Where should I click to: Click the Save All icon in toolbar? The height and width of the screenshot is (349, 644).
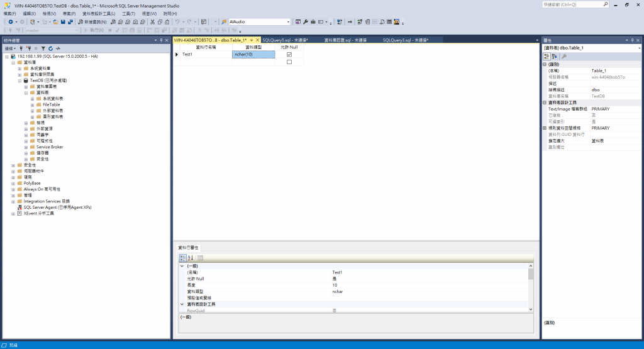[x=70, y=22]
